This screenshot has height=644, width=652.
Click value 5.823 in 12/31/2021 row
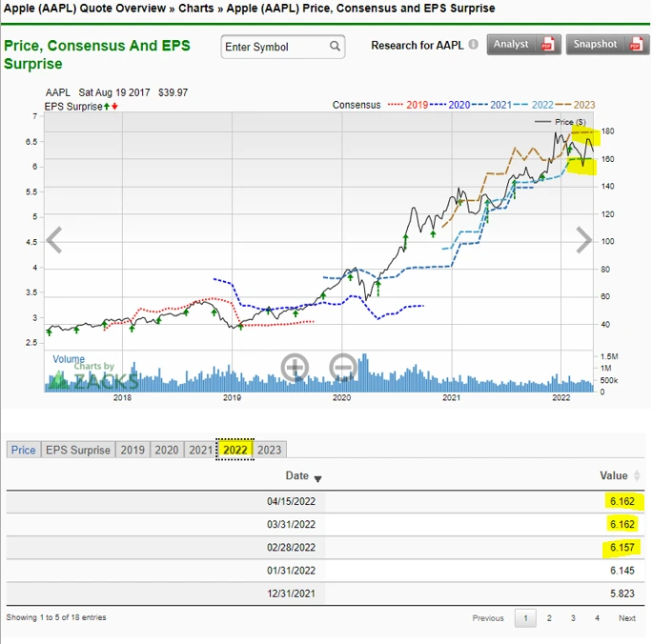tap(622, 594)
